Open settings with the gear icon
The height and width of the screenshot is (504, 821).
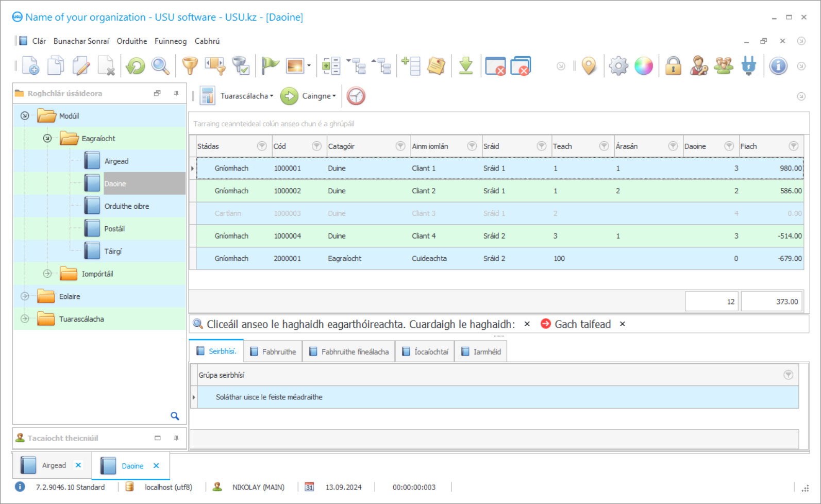(618, 66)
